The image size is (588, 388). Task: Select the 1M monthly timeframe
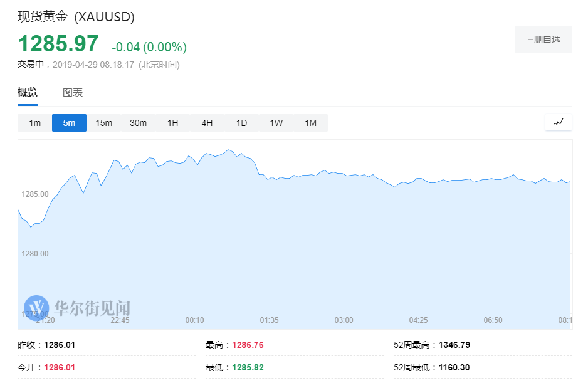click(x=310, y=123)
